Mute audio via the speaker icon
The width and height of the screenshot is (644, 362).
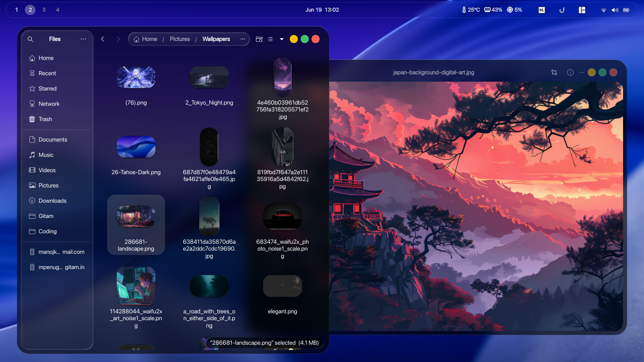pos(615,10)
